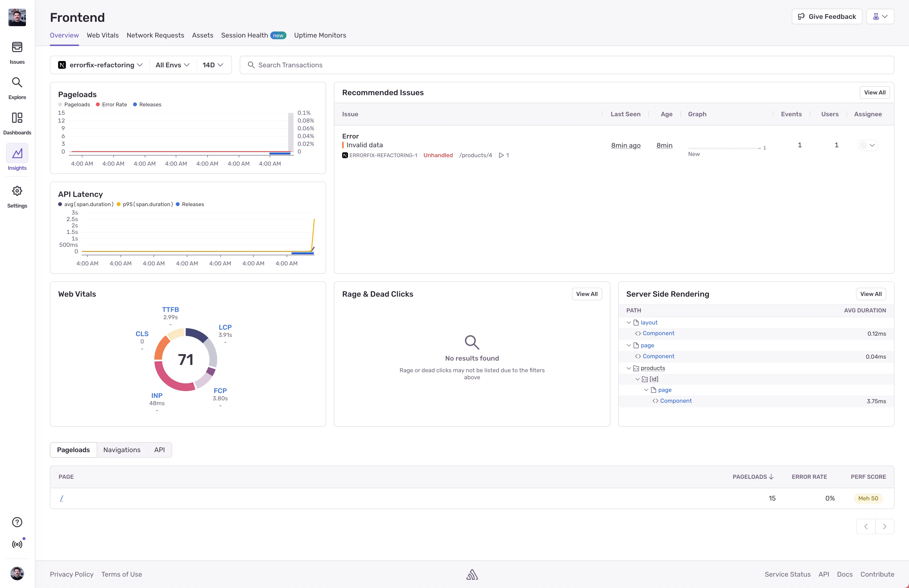Open the help question mark icon
This screenshot has height=588, width=909.
(17, 522)
